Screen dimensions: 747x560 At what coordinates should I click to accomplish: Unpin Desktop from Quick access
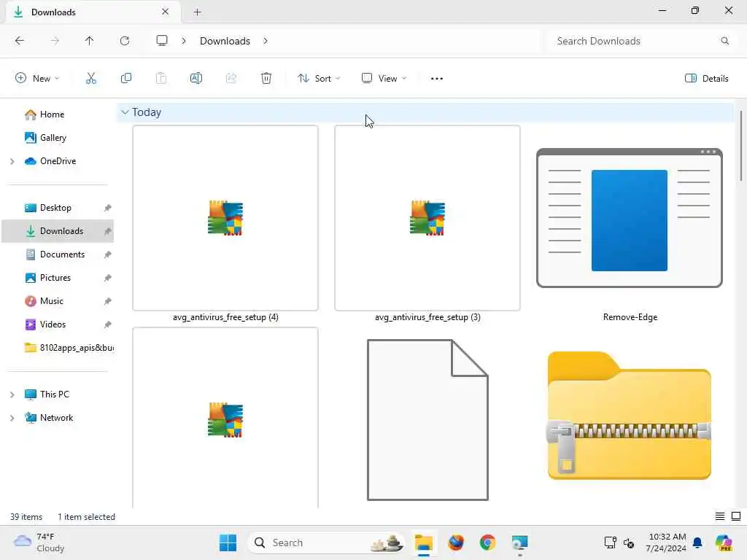108,208
